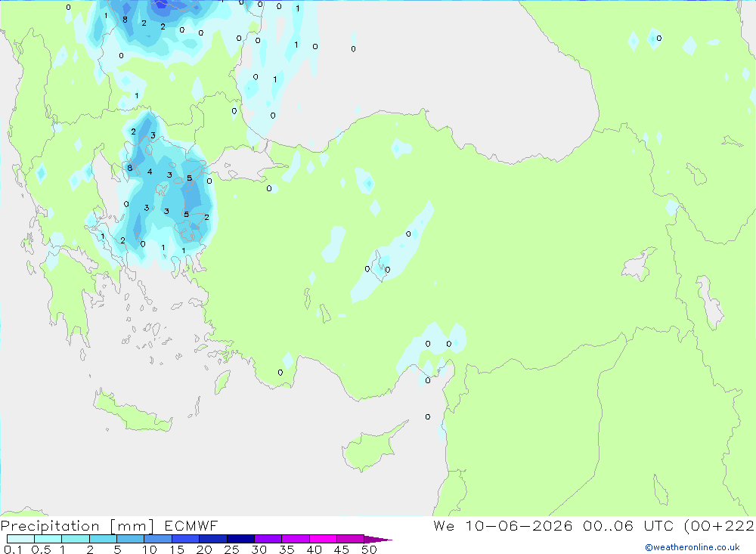This screenshot has height=554, width=756.
Task: Click the 0.1–0.5 mm legend color box
Action: [20, 539]
